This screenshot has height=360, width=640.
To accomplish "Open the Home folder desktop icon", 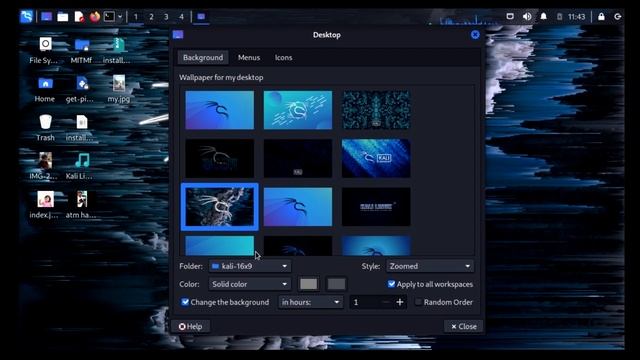I will (44, 89).
